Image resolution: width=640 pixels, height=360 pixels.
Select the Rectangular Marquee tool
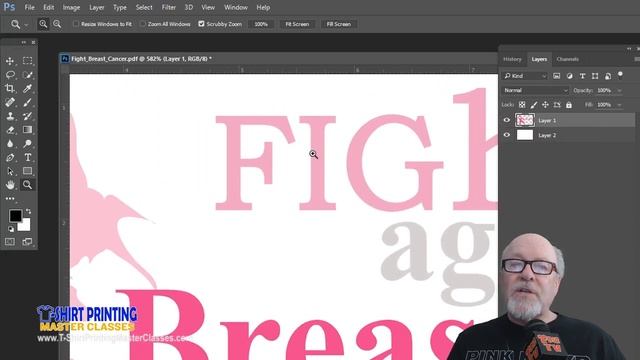[x=27, y=61]
